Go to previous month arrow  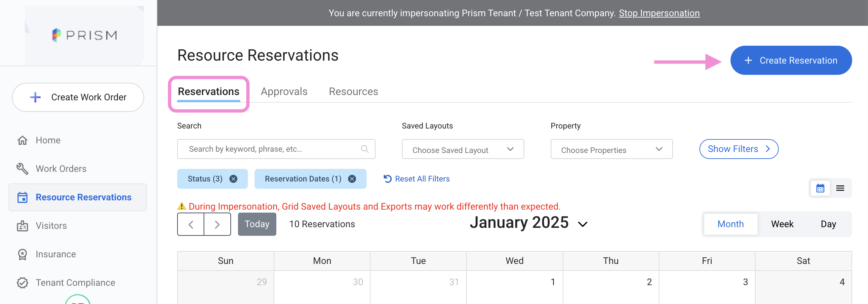click(x=191, y=225)
